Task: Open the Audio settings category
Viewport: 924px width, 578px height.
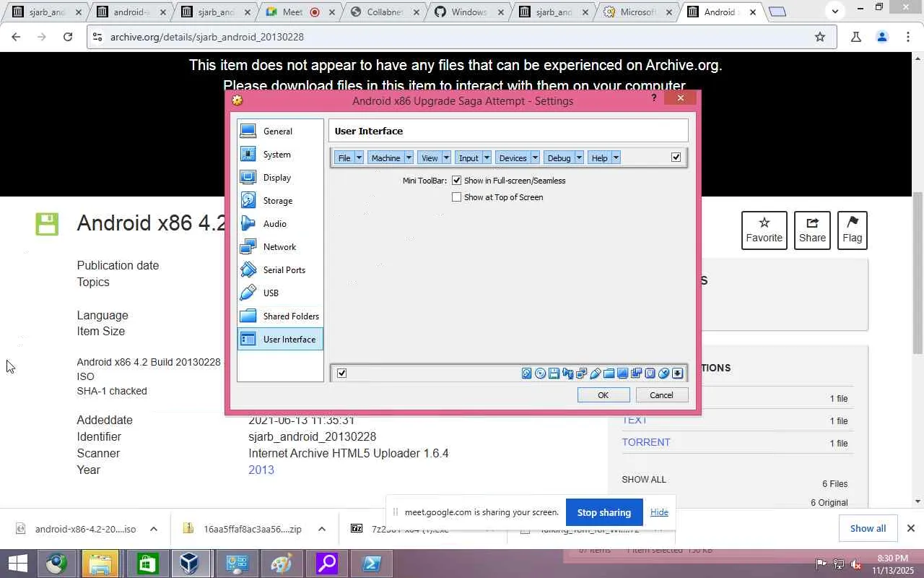Action: [x=280, y=224]
